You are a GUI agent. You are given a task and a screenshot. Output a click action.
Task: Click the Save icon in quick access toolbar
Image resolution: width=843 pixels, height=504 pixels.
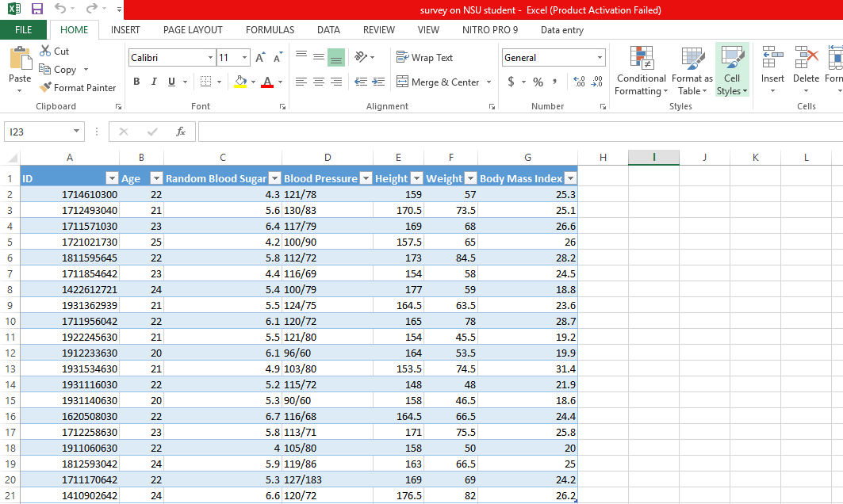point(37,10)
